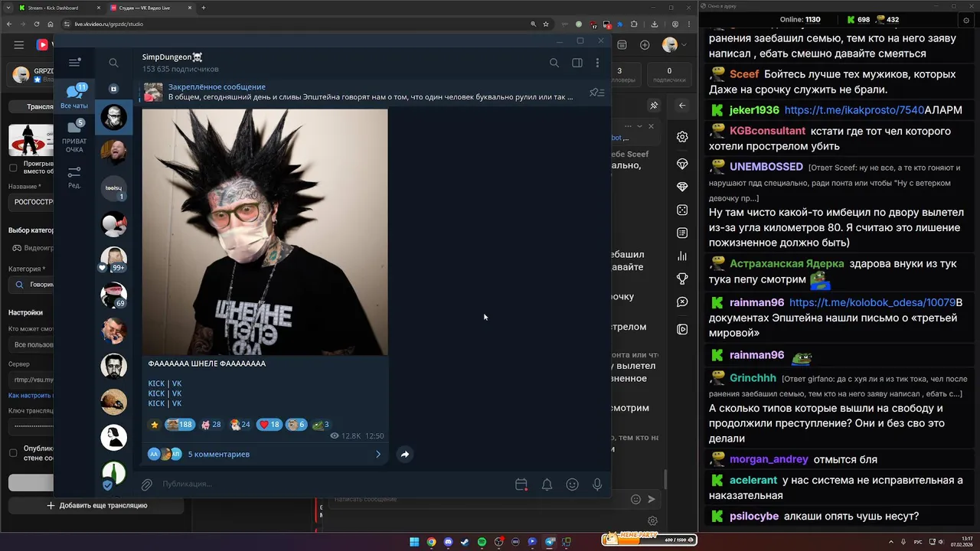Screen dimensions: 980x551
Task: Open the chat moderation bubble icon
Action: 682,302
